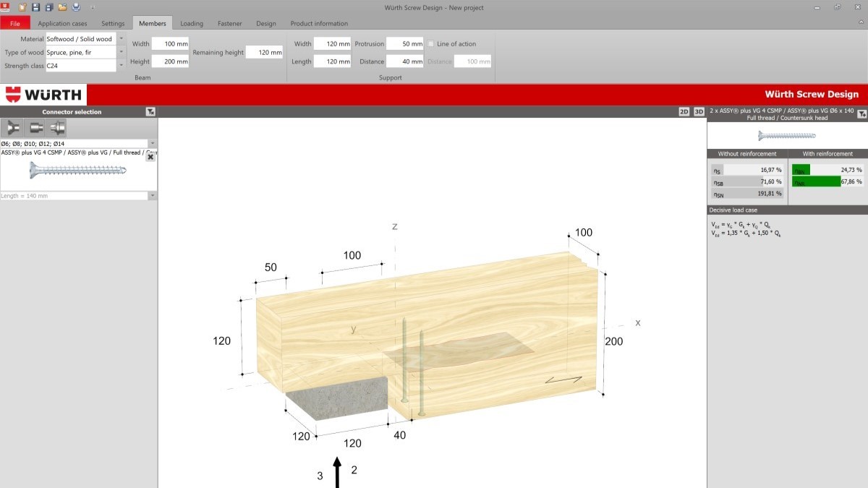Click the screw thumbnail in Connector selection
Viewport: 868px width, 488px height.
[78, 170]
